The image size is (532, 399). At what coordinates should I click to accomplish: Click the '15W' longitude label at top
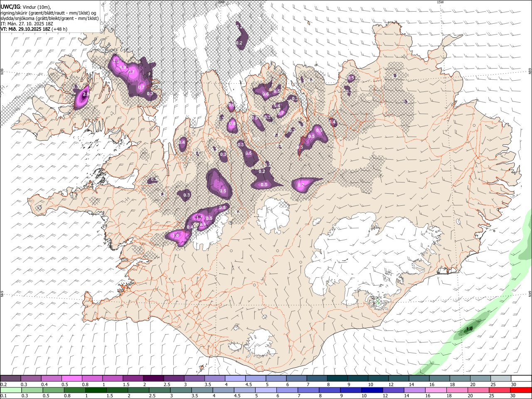pos(440,2)
